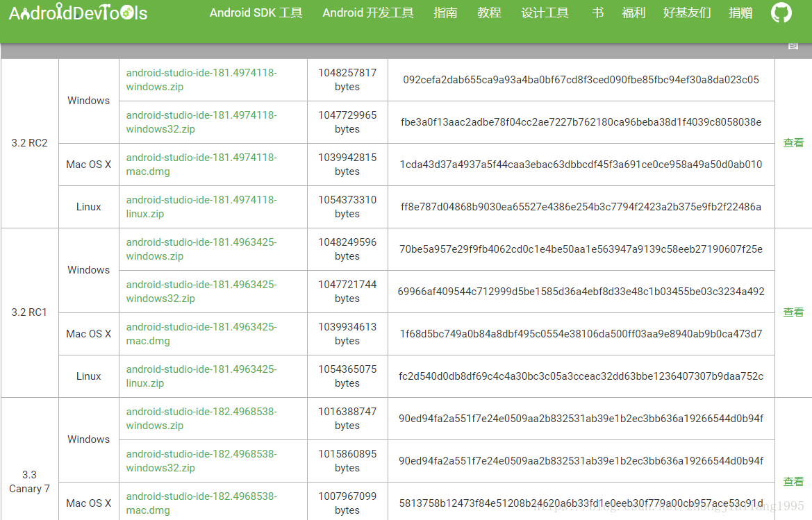
Task: Open the GitHub icon in the navbar
Action: click(781, 12)
